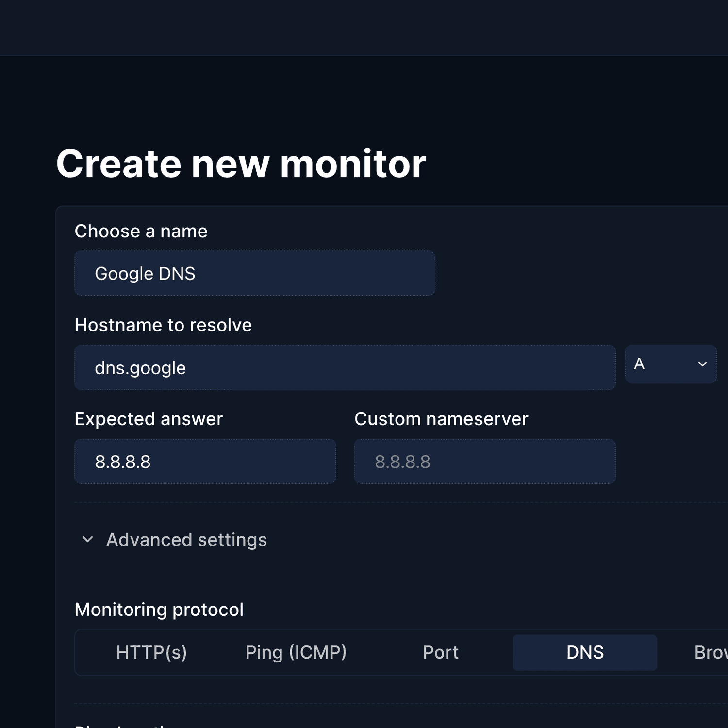Click the record type dropdown arrow

(x=702, y=364)
